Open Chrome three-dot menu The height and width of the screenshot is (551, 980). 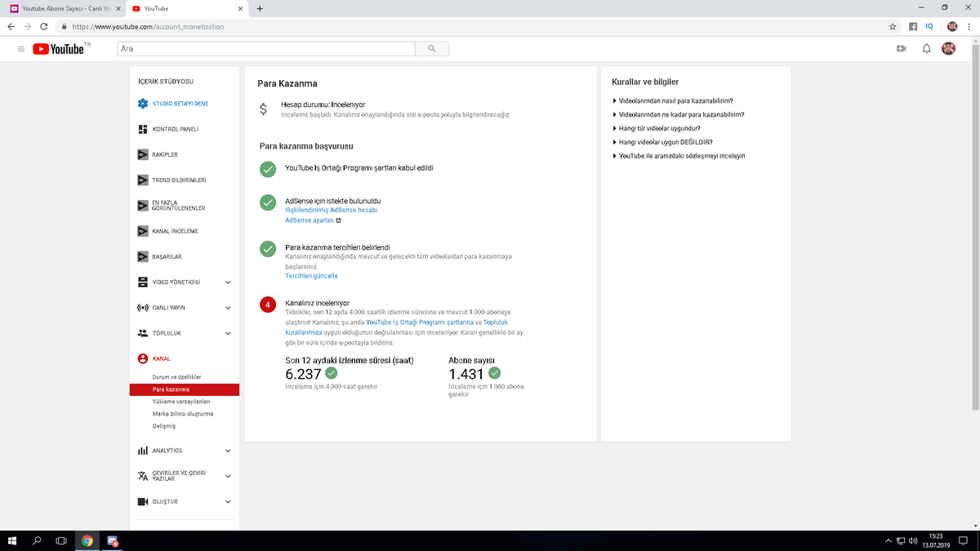(x=969, y=26)
